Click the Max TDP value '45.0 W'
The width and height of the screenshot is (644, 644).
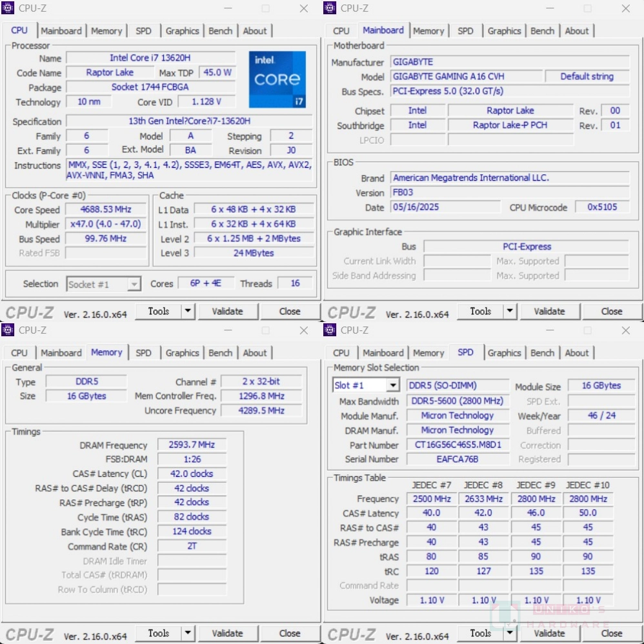(x=217, y=73)
